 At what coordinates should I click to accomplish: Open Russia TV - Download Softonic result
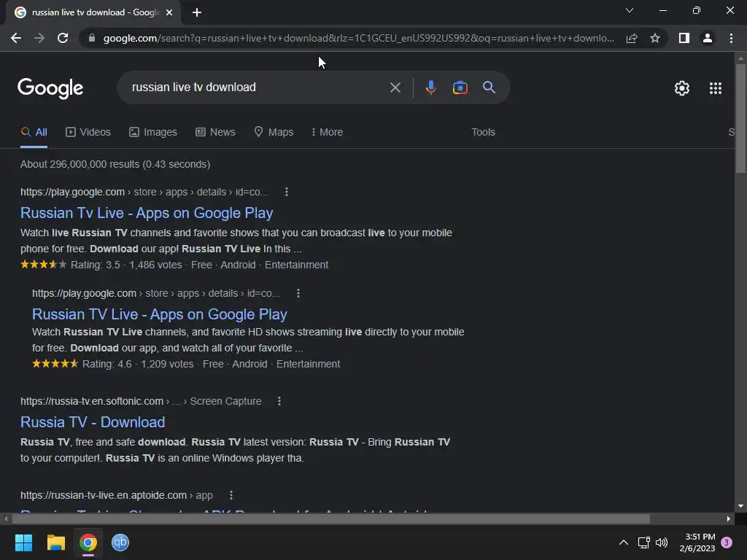pyautogui.click(x=93, y=422)
